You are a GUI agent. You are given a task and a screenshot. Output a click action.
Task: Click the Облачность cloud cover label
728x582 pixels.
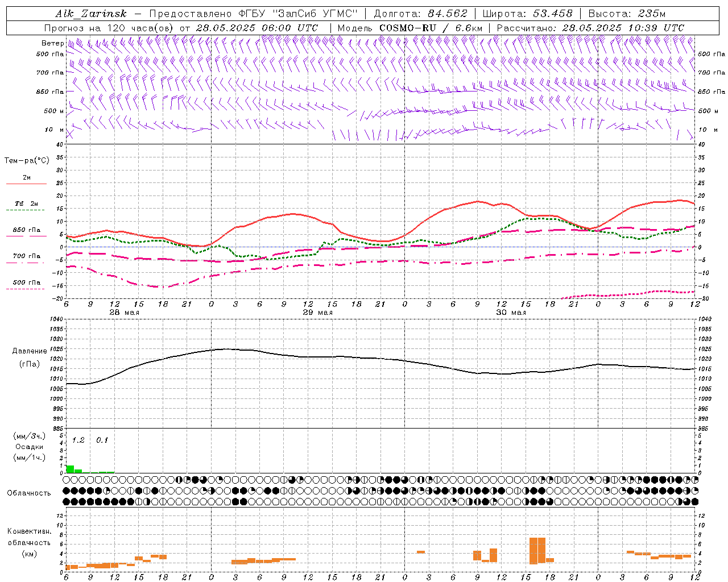pos(29,493)
